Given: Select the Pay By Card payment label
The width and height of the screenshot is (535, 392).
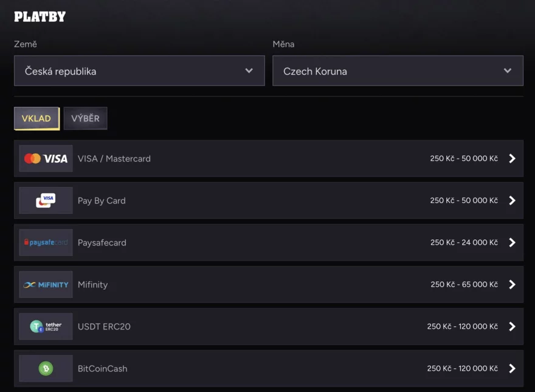Looking at the screenshot, I should point(102,201).
